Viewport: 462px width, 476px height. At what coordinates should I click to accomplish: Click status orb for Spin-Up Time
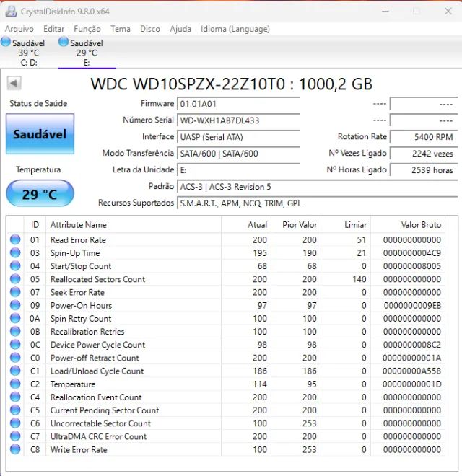tap(15, 252)
